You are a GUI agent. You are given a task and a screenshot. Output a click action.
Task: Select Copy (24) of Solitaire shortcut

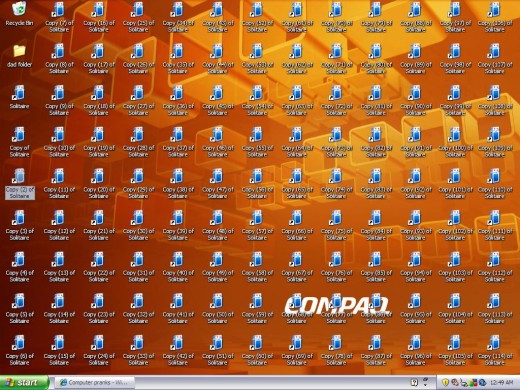(99, 350)
